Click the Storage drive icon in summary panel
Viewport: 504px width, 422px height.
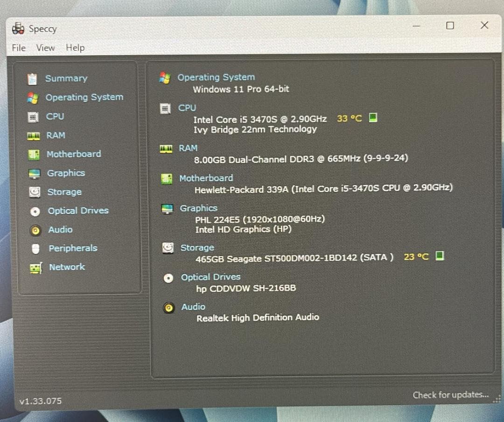point(168,248)
